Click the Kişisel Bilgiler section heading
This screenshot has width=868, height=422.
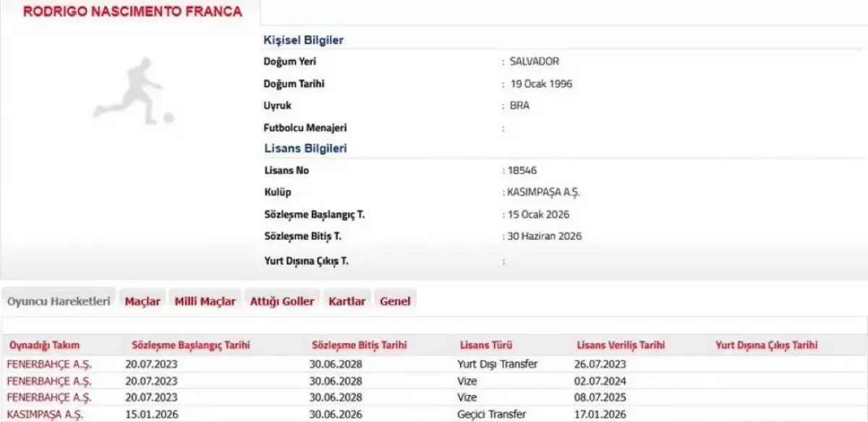pos(304,41)
